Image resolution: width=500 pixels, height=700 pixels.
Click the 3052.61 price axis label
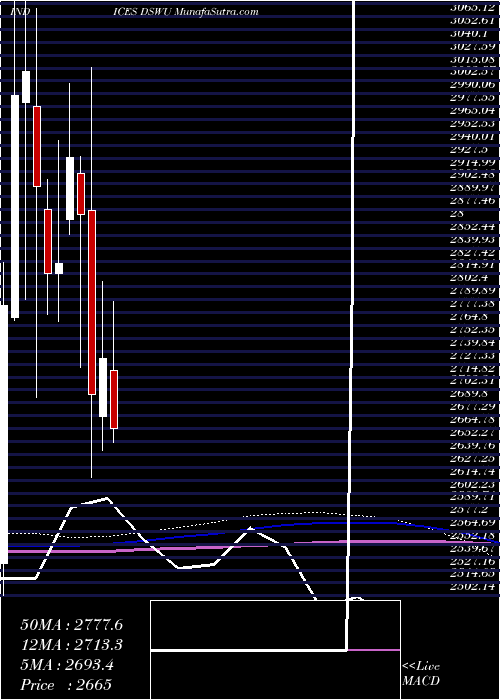click(x=471, y=19)
